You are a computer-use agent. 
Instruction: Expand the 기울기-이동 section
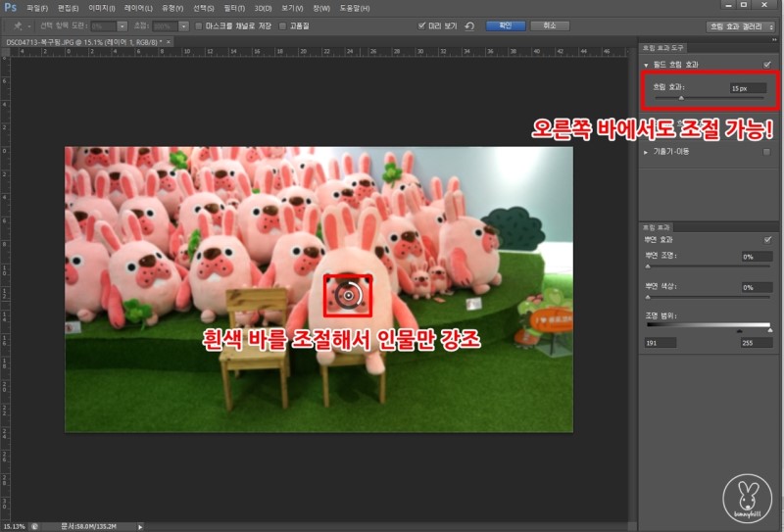[646, 152]
